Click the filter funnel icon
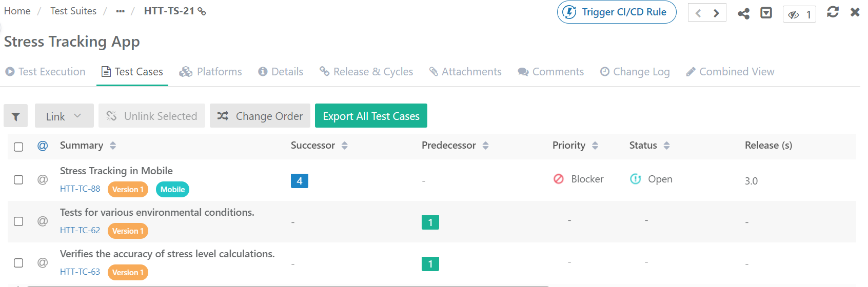This screenshot has width=868, height=287. coord(15,116)
